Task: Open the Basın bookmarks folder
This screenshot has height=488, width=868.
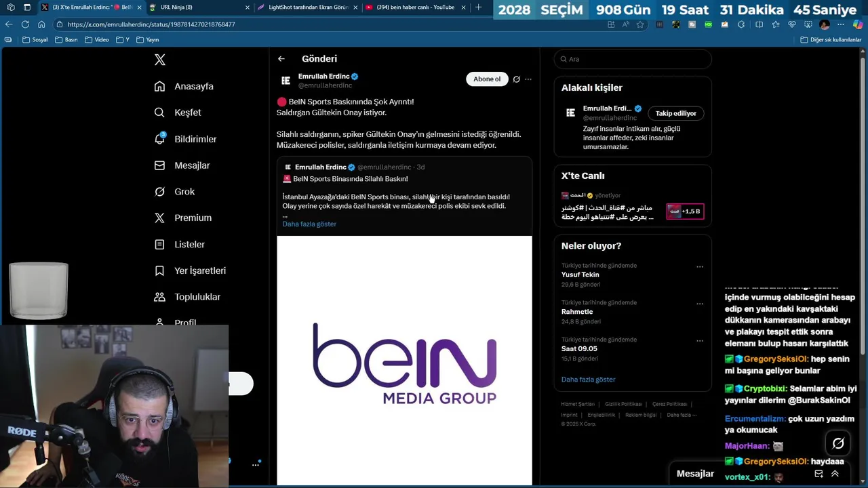Action: pos(66,40)
